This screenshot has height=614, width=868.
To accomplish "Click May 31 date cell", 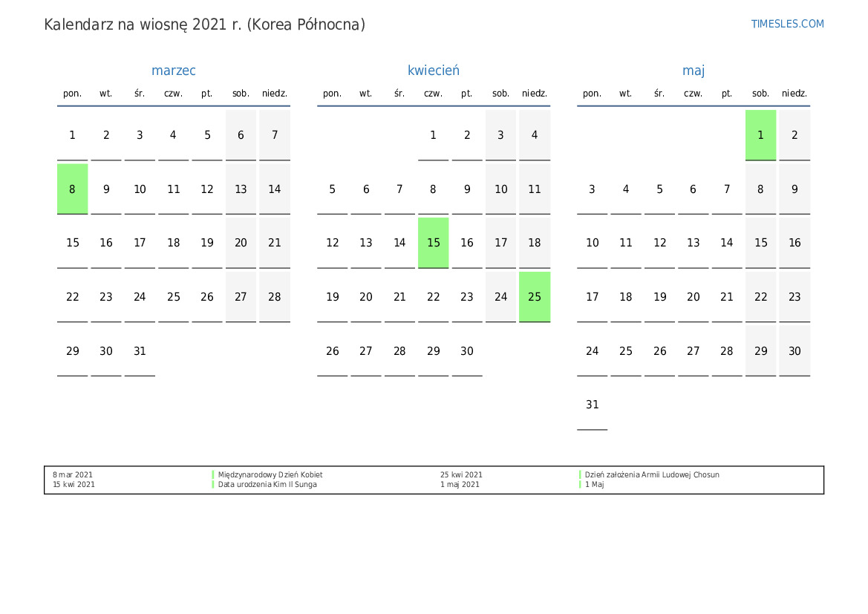I will [593, 405].
